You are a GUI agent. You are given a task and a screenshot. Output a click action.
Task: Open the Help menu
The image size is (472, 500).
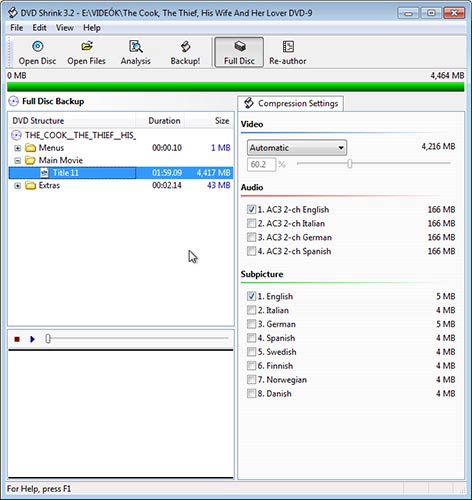(x=92, y=28)
